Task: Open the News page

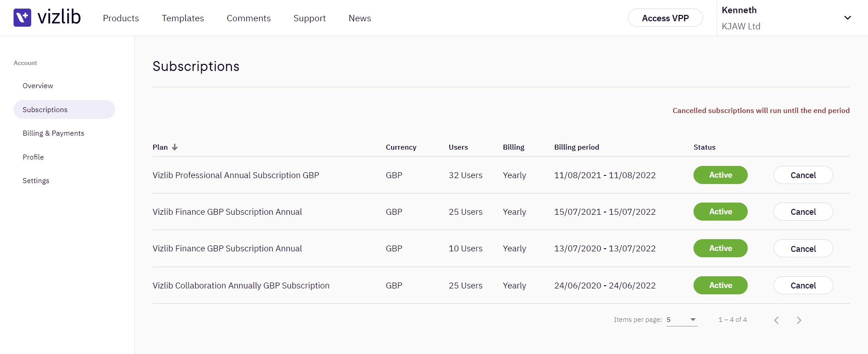Action: [360, 18]
